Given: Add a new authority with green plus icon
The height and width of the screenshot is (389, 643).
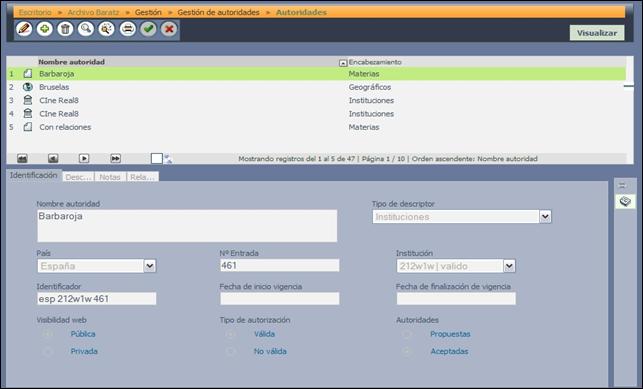Looking at the screenshot, I should (x=45, y=29).
